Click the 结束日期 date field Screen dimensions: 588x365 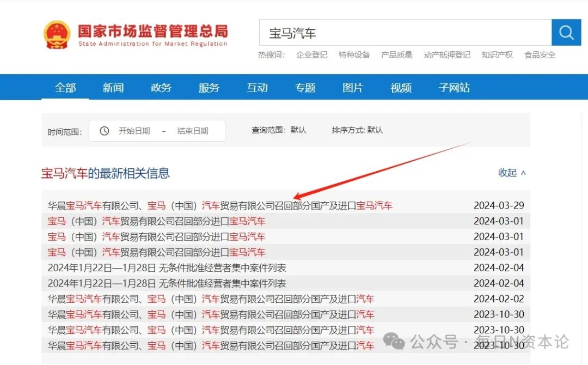click(193, 131)
